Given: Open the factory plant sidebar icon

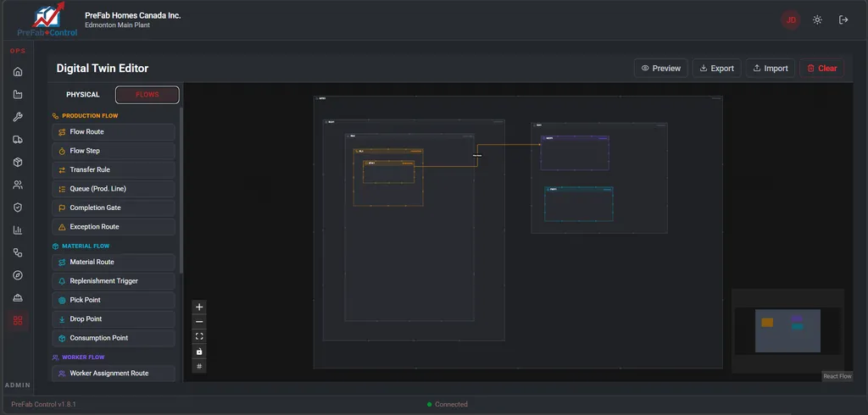Looking at the screenshot, I should click(18, 94).
